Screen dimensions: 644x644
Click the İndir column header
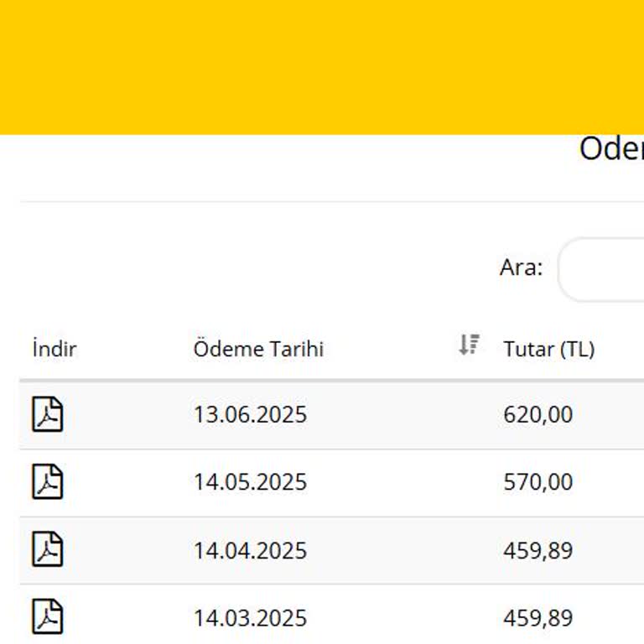55,349
